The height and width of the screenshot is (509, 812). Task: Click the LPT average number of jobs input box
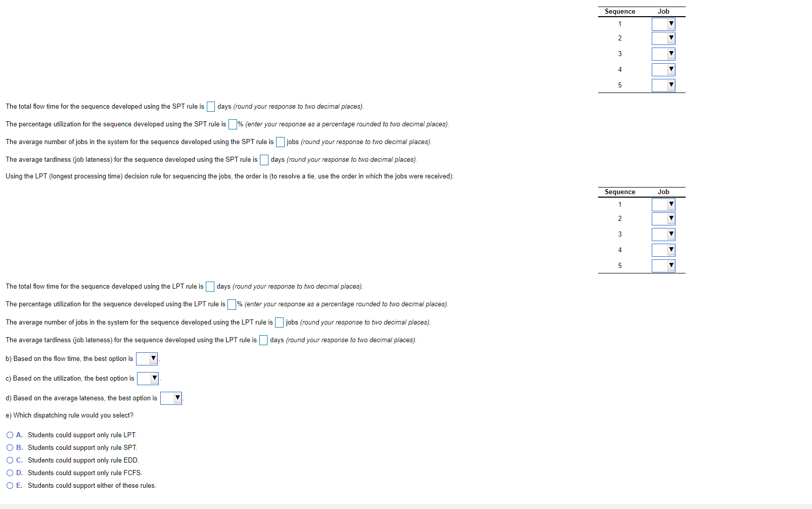coord(279,322)
